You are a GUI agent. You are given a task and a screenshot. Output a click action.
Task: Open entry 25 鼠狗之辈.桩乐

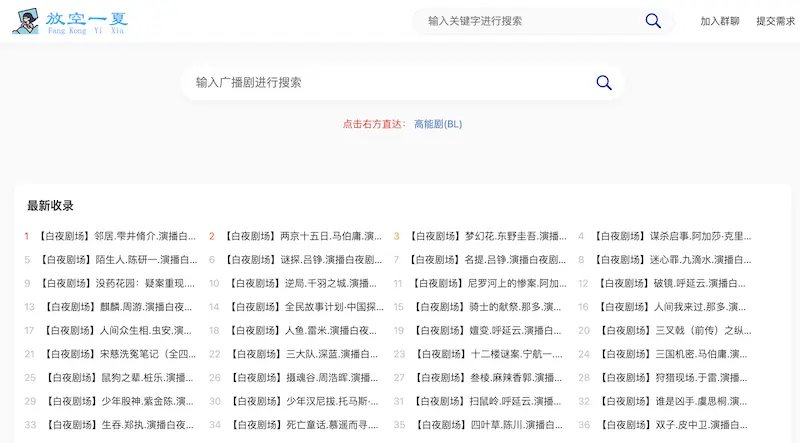click(x=119, y=377)
